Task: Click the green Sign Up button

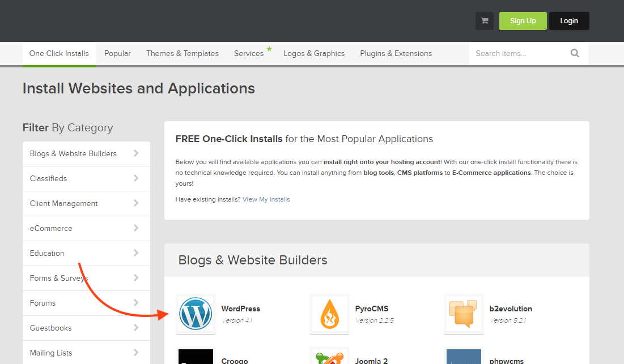Action: (523, 21)
